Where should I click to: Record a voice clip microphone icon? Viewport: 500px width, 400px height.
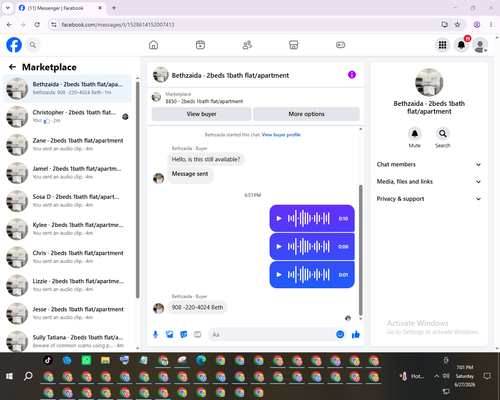coord(155,334)
